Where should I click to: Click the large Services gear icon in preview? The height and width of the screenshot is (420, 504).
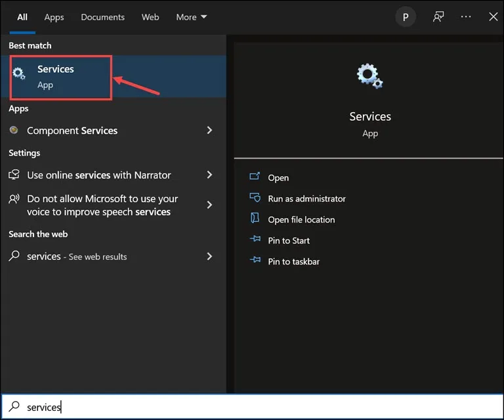coord(369,76)
